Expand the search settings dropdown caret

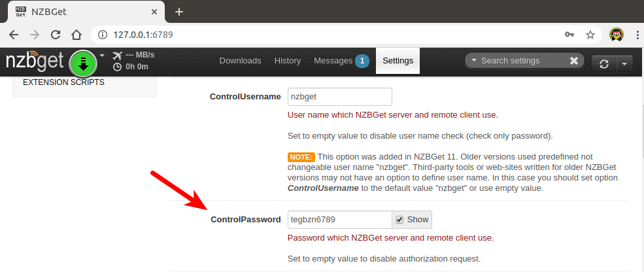coord(474,61)
